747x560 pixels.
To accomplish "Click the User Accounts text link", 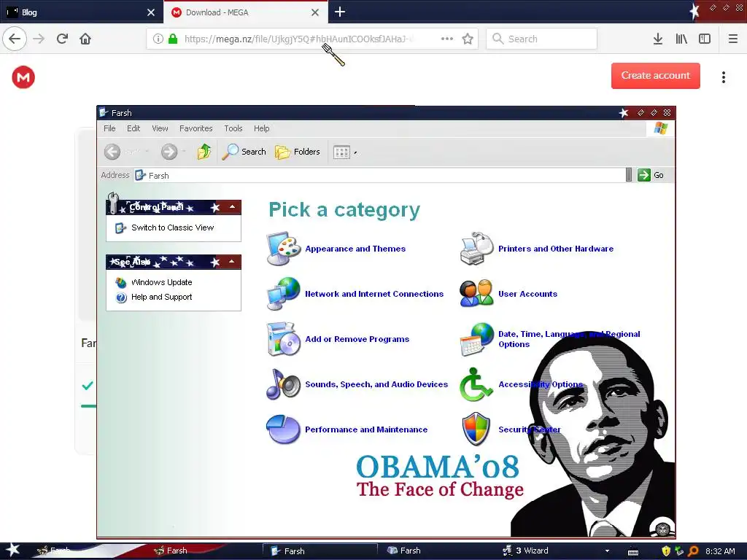I will (528, 294).
